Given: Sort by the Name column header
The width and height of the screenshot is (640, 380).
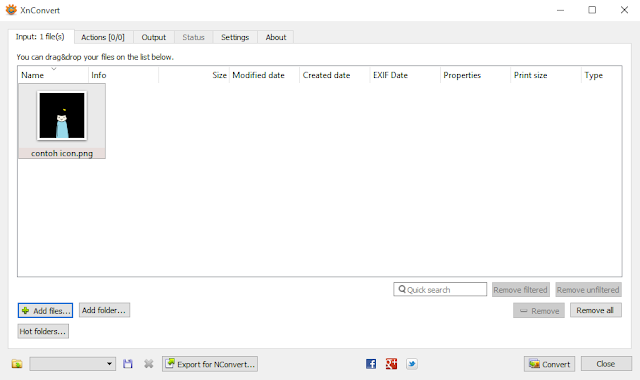Looking at the screenshot, I should [x=53, y=75].
